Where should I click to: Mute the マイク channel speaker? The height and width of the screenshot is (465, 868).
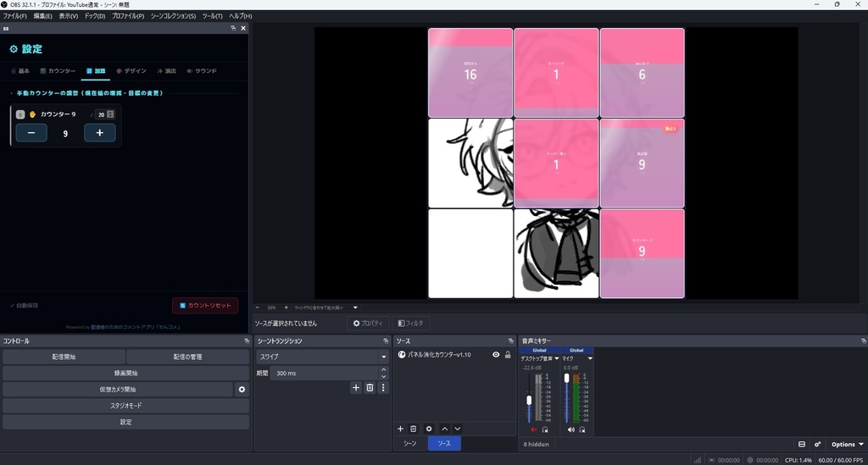click(570, 429)
